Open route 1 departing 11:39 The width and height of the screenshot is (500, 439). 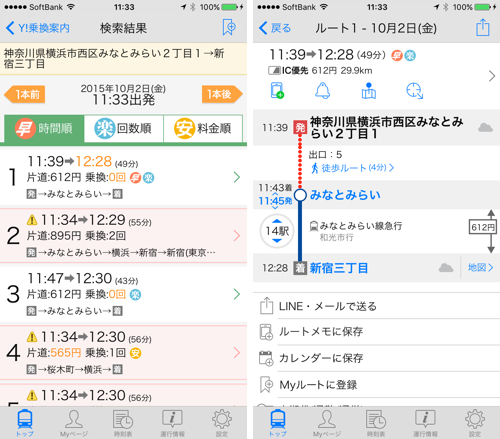pos(123,178)
